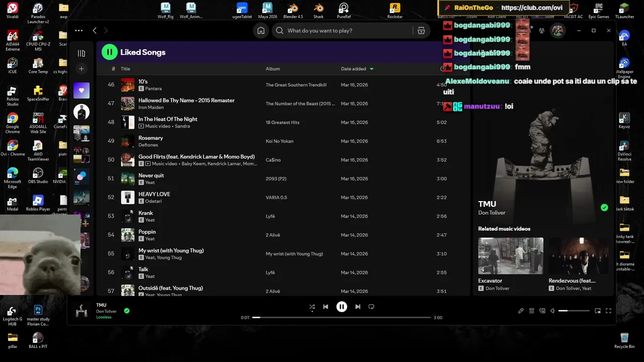Seek on the song progress bar
Viewport: 644px width, 362px height.
[342, 318]
